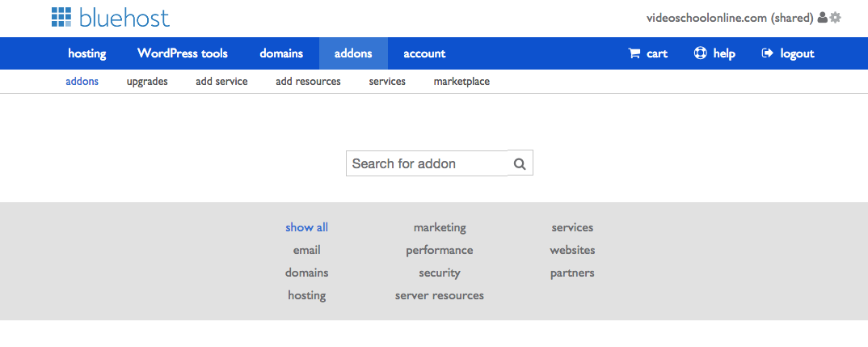Open the marketplace sub-navigation item
This screenshot has width=868, height=347.
coord(461,82)
